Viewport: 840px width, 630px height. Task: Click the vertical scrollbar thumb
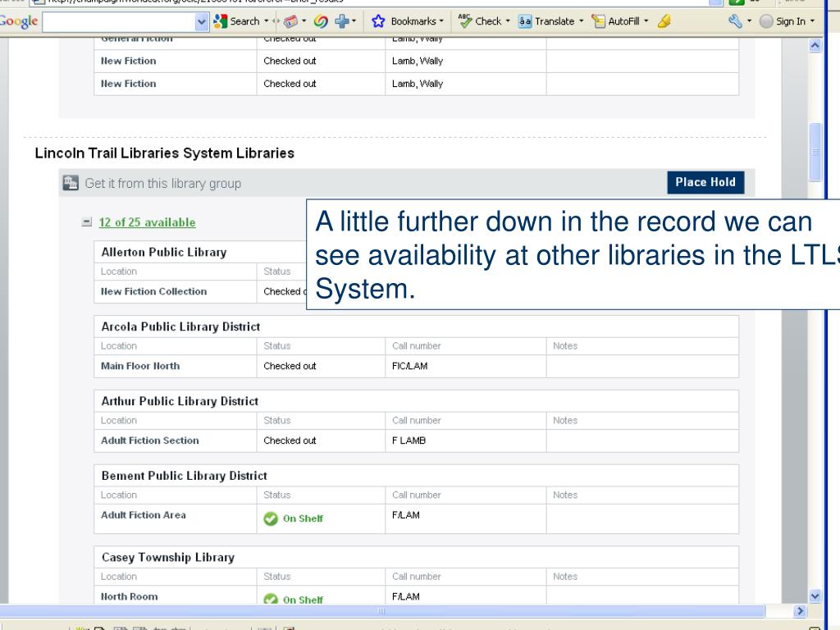815,152
